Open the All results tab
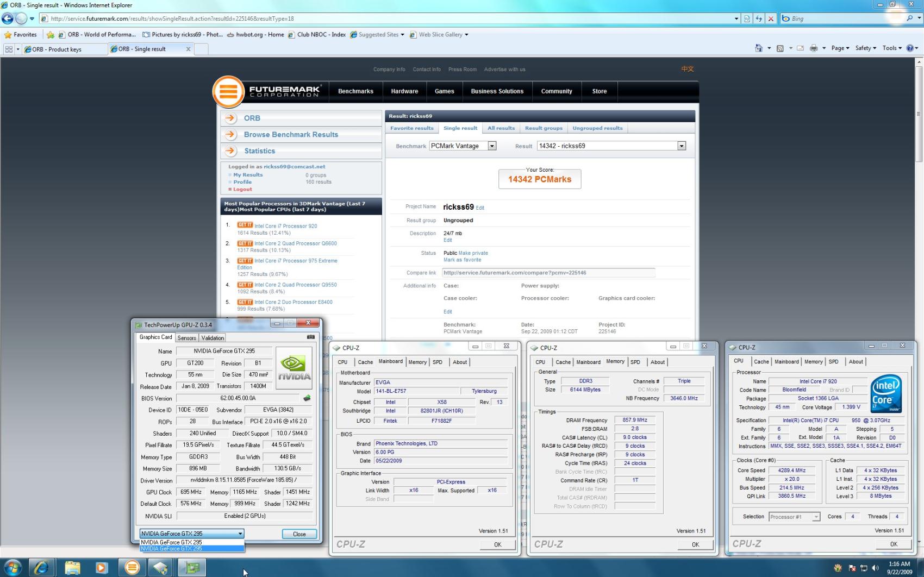The height and width of the screenshot is (577, 924). tap(501, 128)
